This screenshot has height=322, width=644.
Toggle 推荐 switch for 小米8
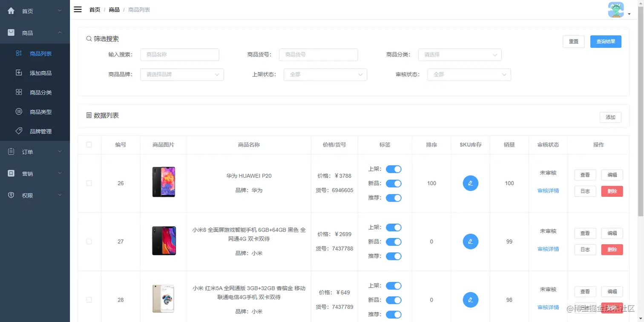tap(394, 256)
